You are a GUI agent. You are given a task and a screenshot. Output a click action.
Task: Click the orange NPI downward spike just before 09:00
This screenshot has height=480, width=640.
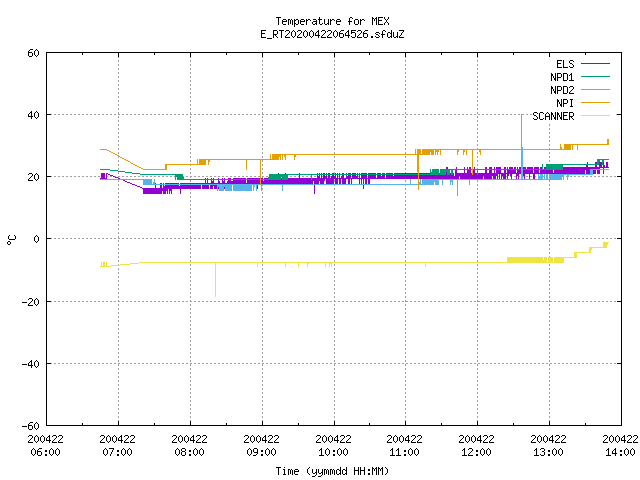260,173
